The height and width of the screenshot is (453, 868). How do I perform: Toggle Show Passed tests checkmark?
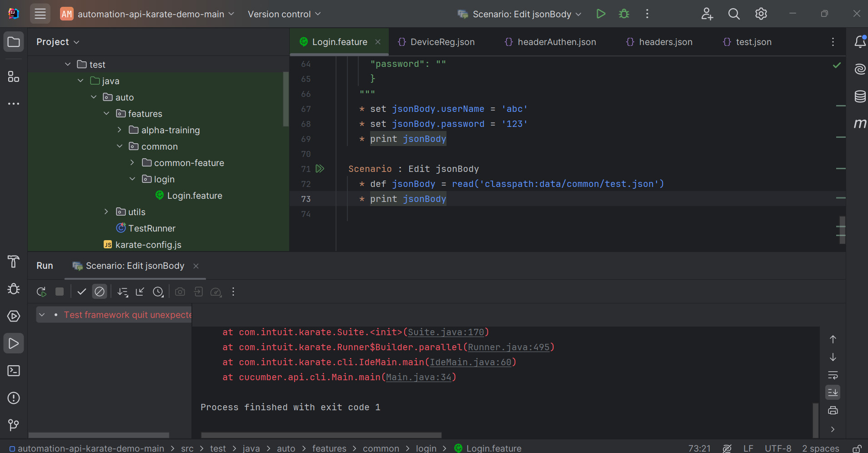click(81, 292)
